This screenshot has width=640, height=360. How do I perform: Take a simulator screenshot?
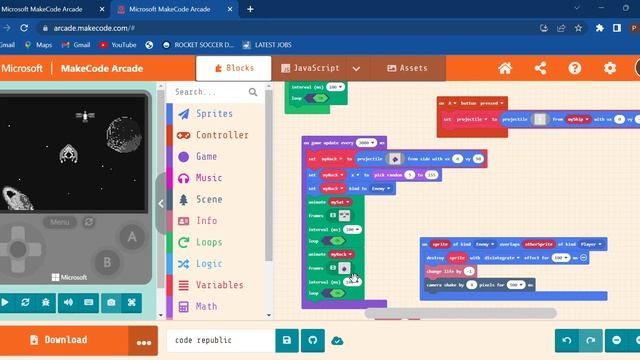(x=111, y=302)
